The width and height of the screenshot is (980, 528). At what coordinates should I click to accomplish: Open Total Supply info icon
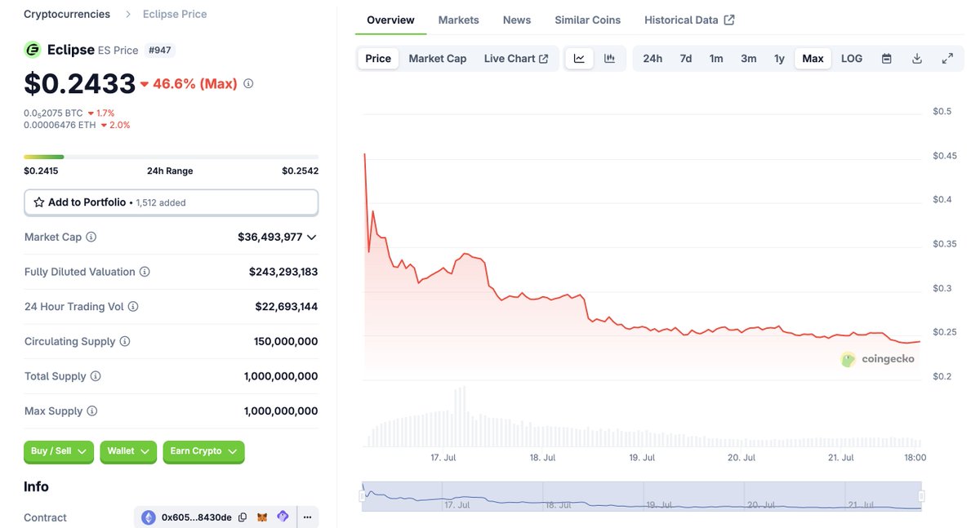96,376
